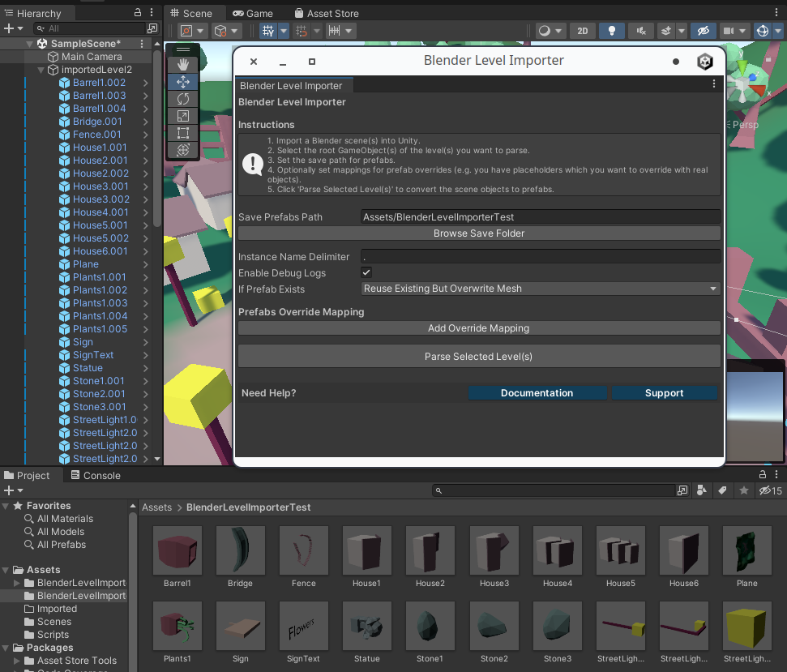
Task: Click the Parse Selected Level(s) button
Action: pos(479,357)
